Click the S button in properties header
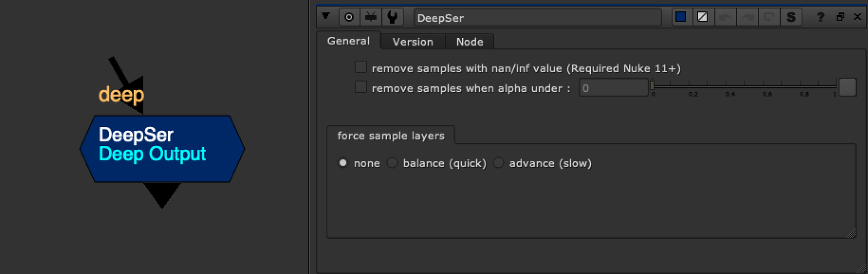The image size is (868, 274). (x=792, y=17)
